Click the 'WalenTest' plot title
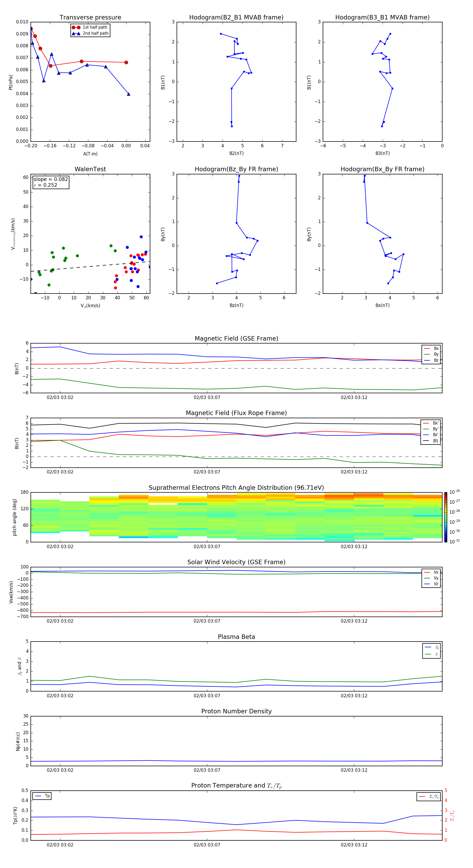Viewport: 473px width, 868px height. (90, 169)
